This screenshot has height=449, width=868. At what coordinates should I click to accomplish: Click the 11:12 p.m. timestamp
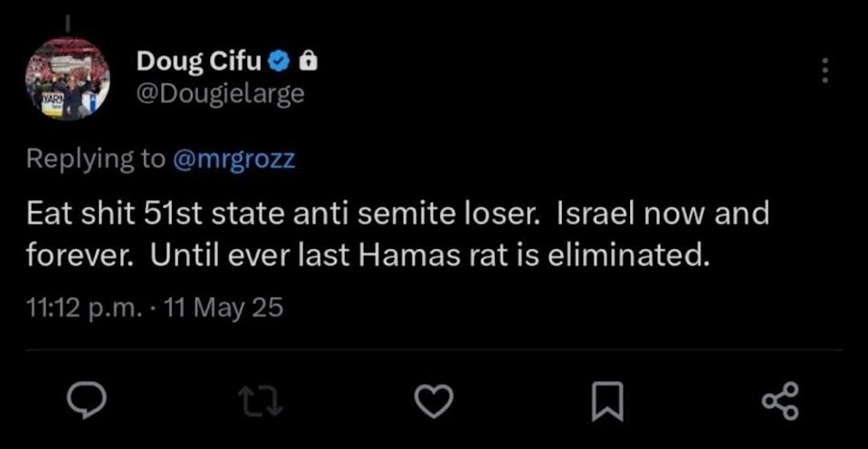pos(83,308)
